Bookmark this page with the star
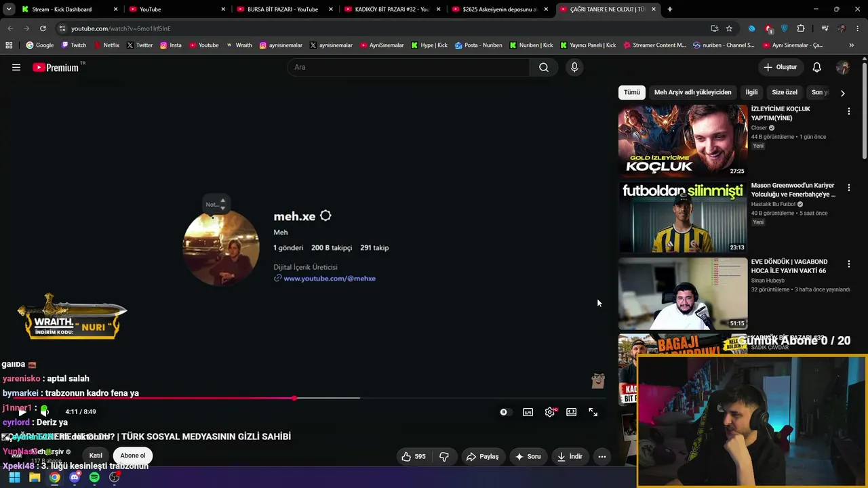868x488 pixels. (729, 28)
